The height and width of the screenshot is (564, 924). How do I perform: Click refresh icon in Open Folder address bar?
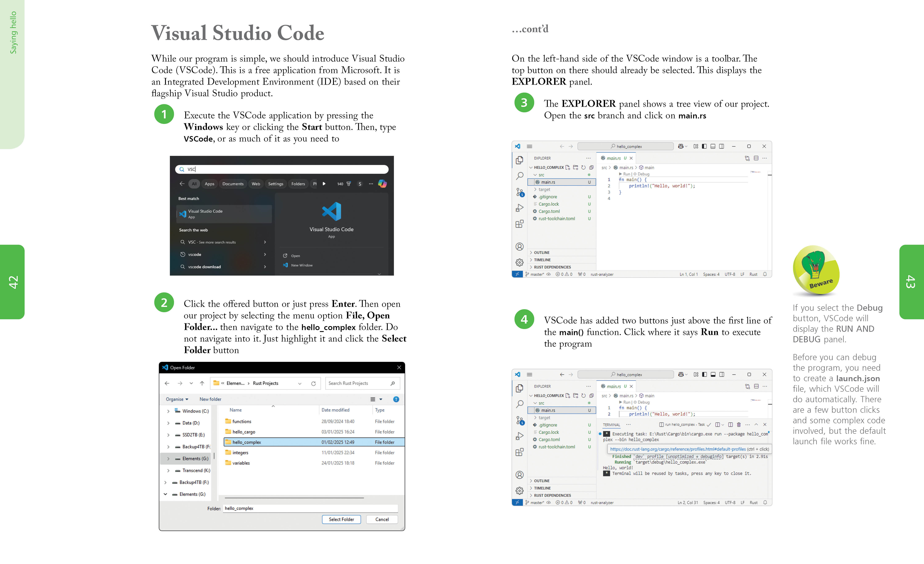pyautogui.click(x=314, y=384)
